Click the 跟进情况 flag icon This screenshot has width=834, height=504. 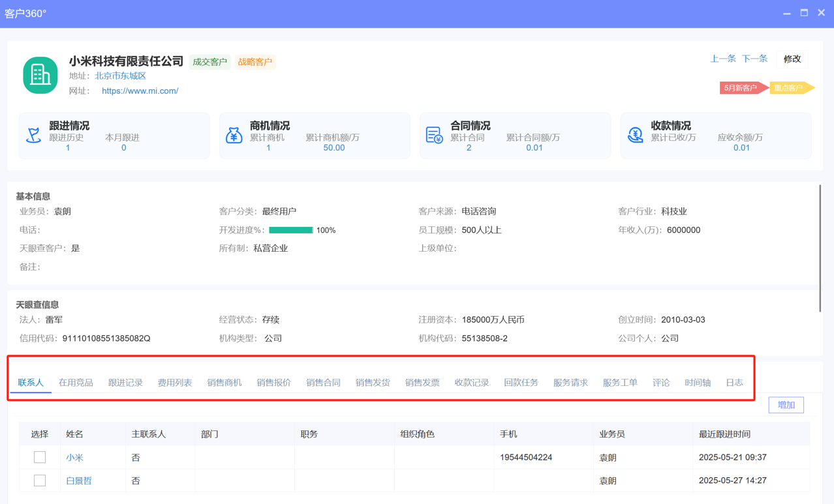click(33, 135)
